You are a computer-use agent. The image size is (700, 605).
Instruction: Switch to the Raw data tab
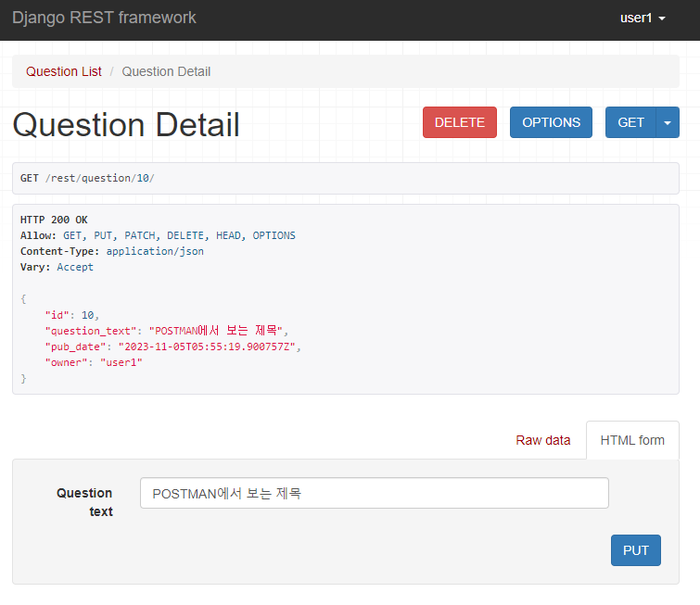543,440
